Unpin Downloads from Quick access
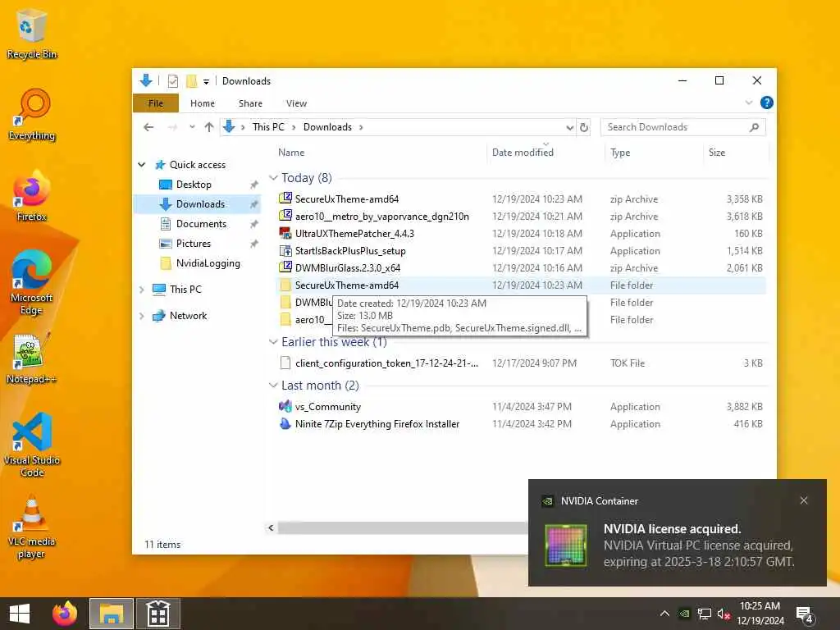The width and height of the screenshot is (840, 630). coord(254,204)
